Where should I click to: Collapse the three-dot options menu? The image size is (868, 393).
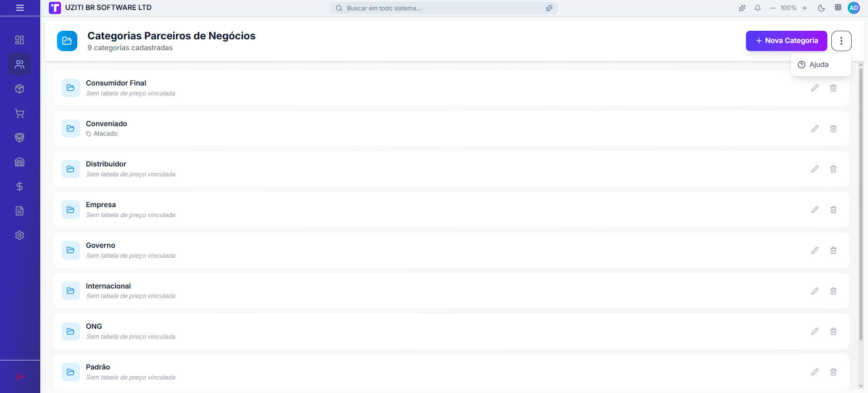pyautogui.click(x=841, y=41)
